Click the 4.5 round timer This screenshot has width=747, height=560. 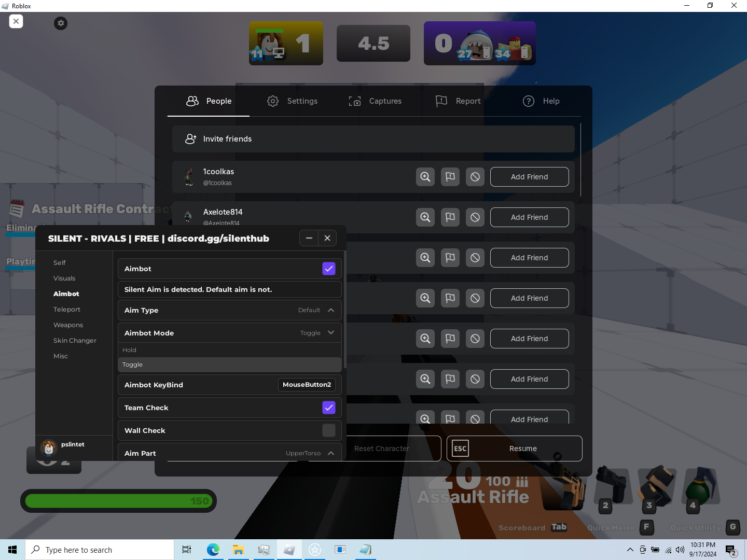374,43
